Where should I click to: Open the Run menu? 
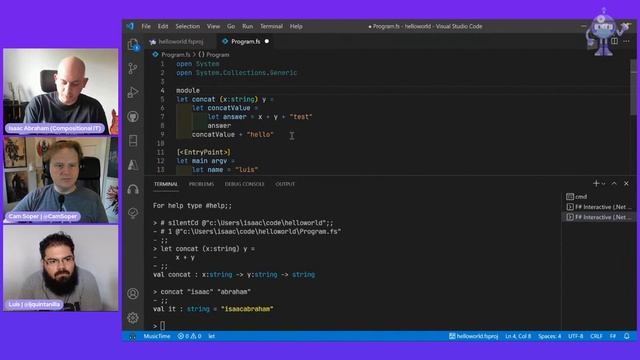click(247, 26)
